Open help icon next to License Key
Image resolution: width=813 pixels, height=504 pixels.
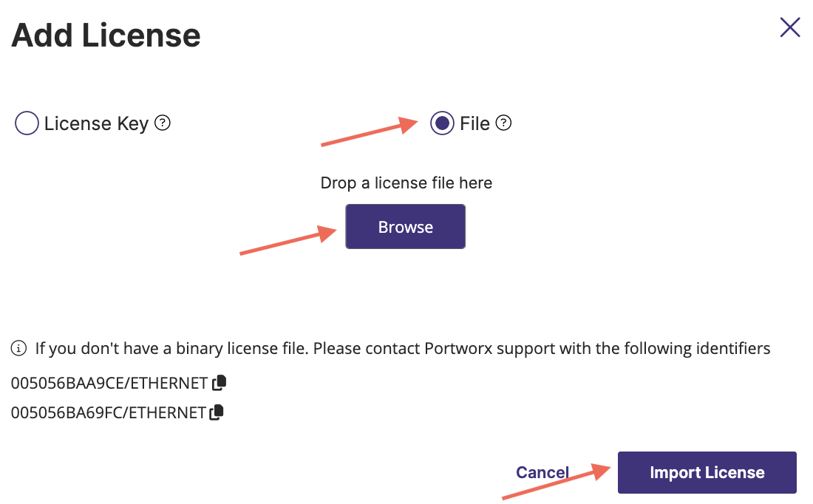click(x=163, y=123)
